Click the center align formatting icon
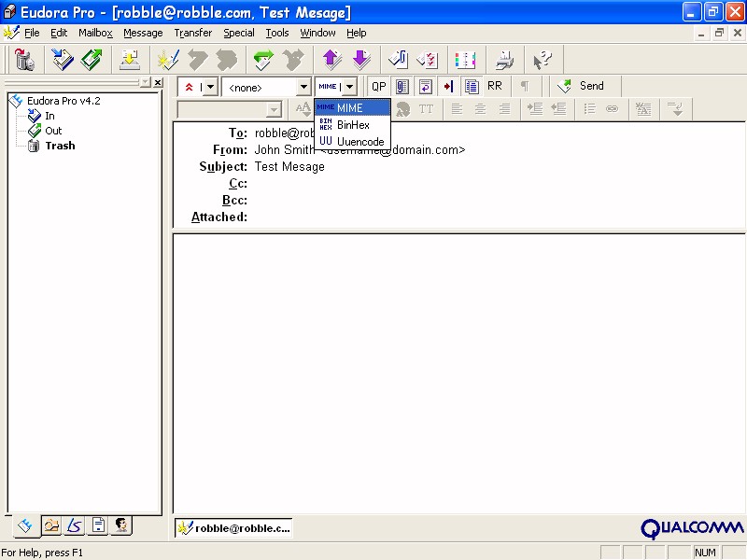This screenshot has width=747, height=560. coord(480,109)
